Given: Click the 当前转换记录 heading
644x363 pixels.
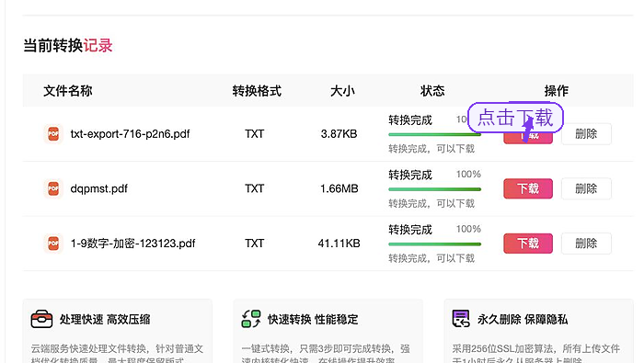Looking at the screenshot, I should (x=68, y=46).
